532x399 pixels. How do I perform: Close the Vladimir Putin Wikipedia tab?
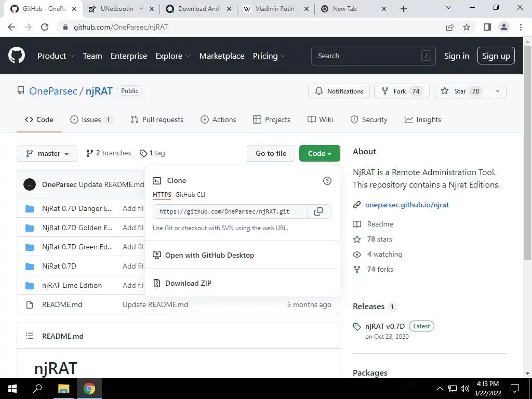[x=307, y=9]
